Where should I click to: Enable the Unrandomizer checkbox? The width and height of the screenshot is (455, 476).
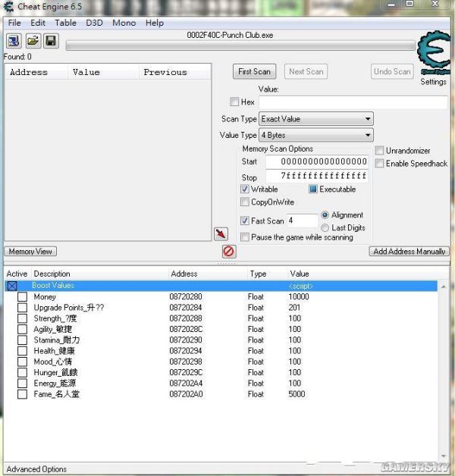[379, 151]
